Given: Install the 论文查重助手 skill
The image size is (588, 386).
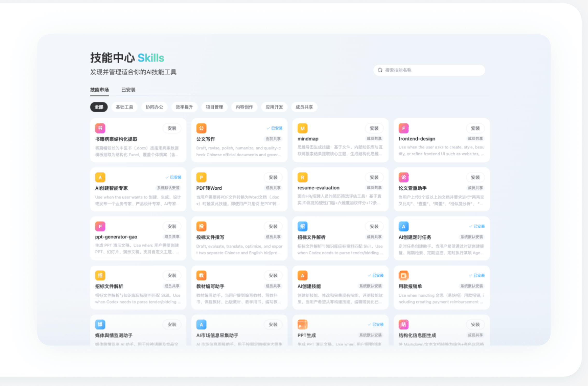Looking at the screenshot, I should click(x=475, y=177).
